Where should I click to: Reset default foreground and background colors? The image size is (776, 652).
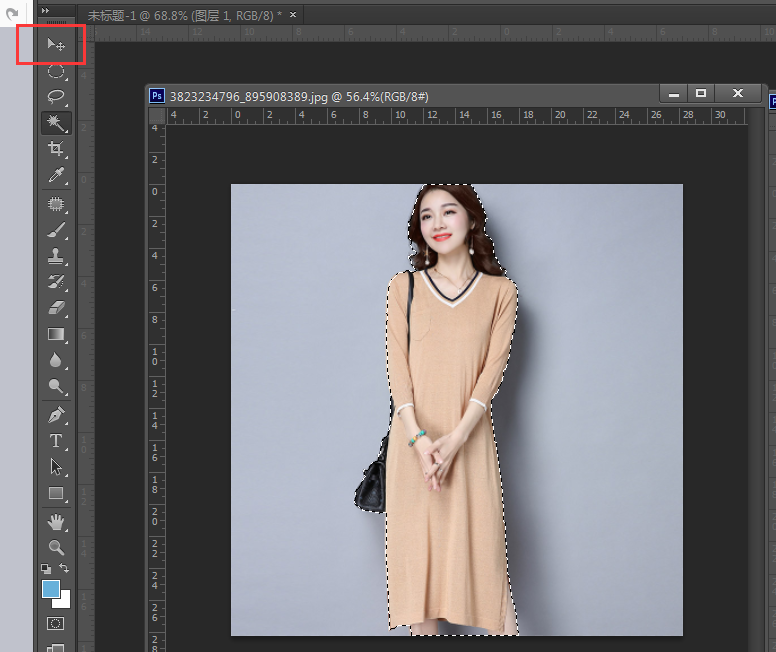pos(46,568)
